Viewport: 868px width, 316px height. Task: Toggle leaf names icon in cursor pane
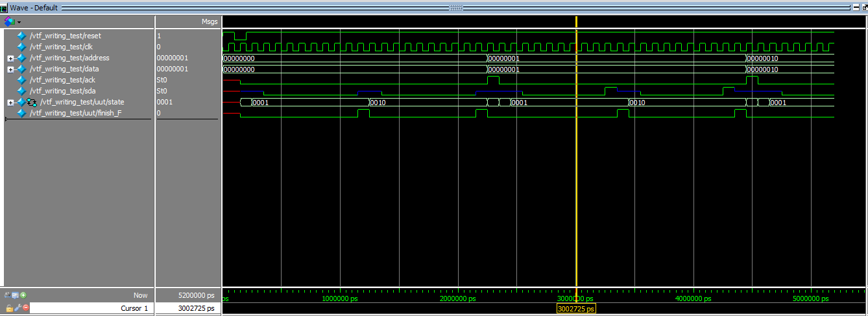pyautogui.click(x=9, y=295)
